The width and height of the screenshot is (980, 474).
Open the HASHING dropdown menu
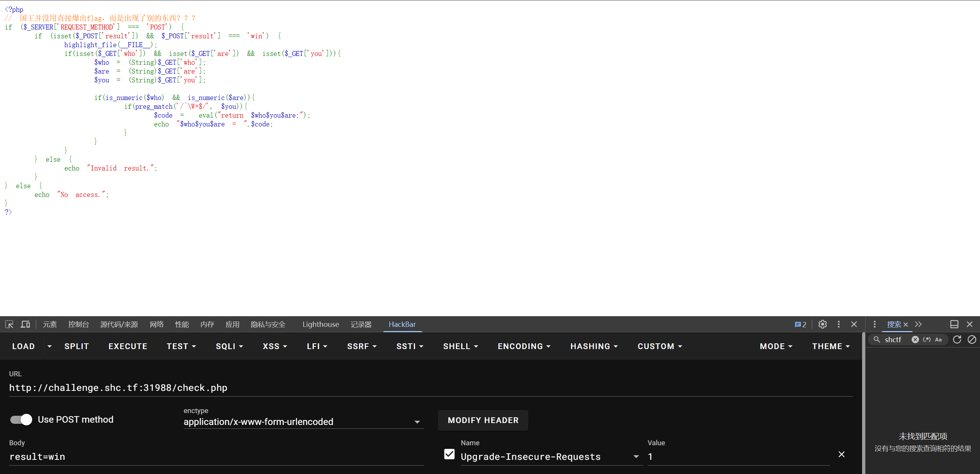click(x=594, y=346)
